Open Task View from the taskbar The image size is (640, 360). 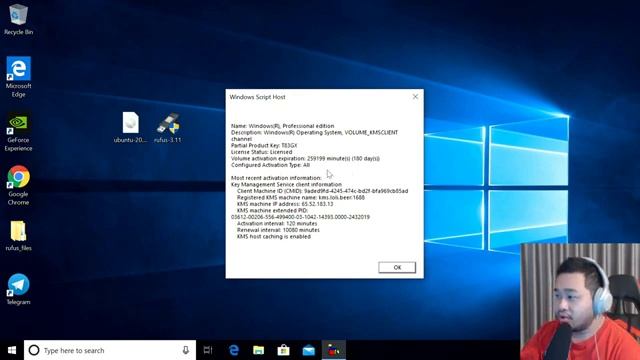208,350
